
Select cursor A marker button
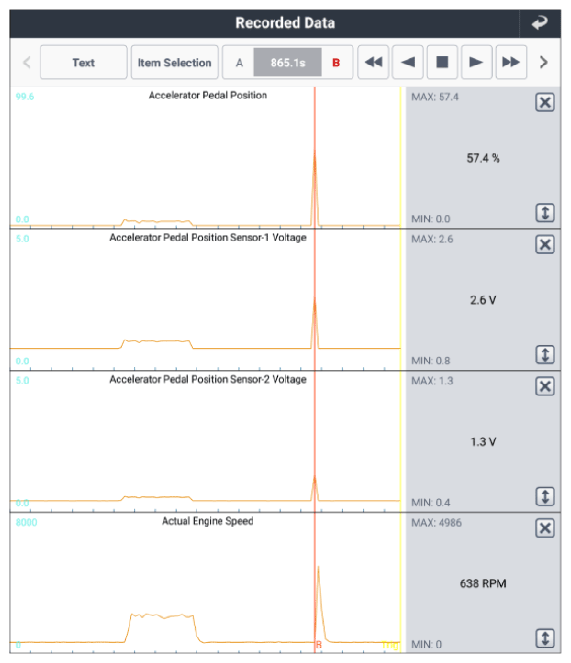tap(239, 63)
